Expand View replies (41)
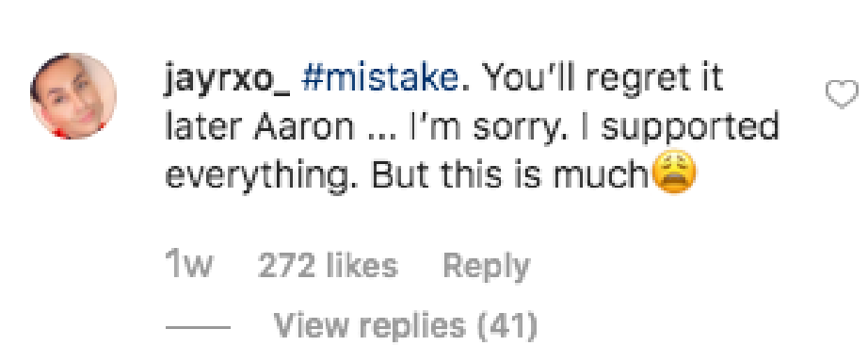Image resolution: width=868 pixels, height=362 pixels. pos(405,326)
